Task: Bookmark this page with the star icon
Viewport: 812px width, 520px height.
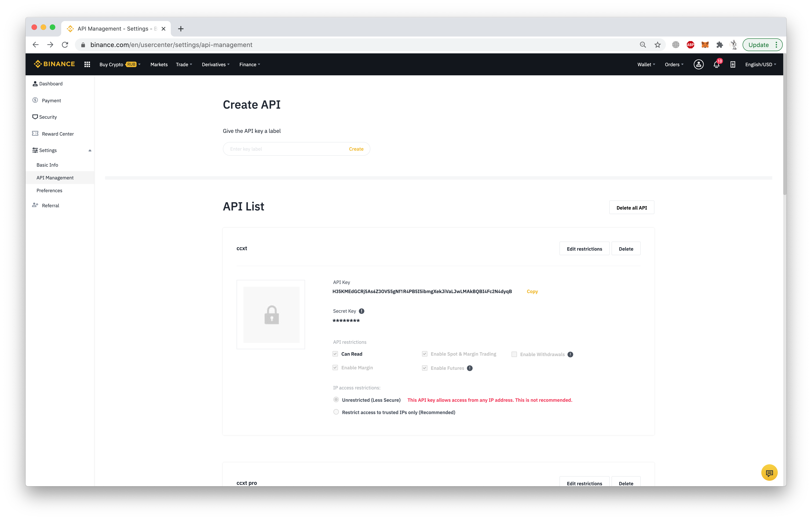Action: (x=657, y=45)
